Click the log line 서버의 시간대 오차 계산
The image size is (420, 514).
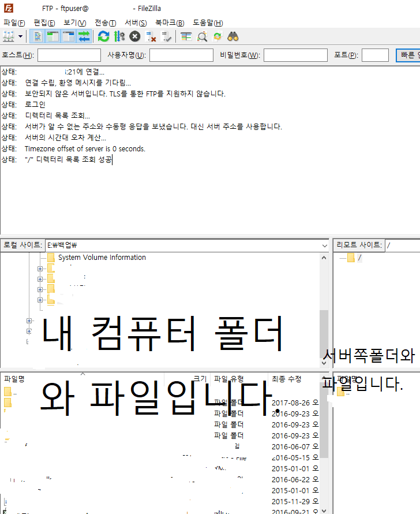pos(65,137)
